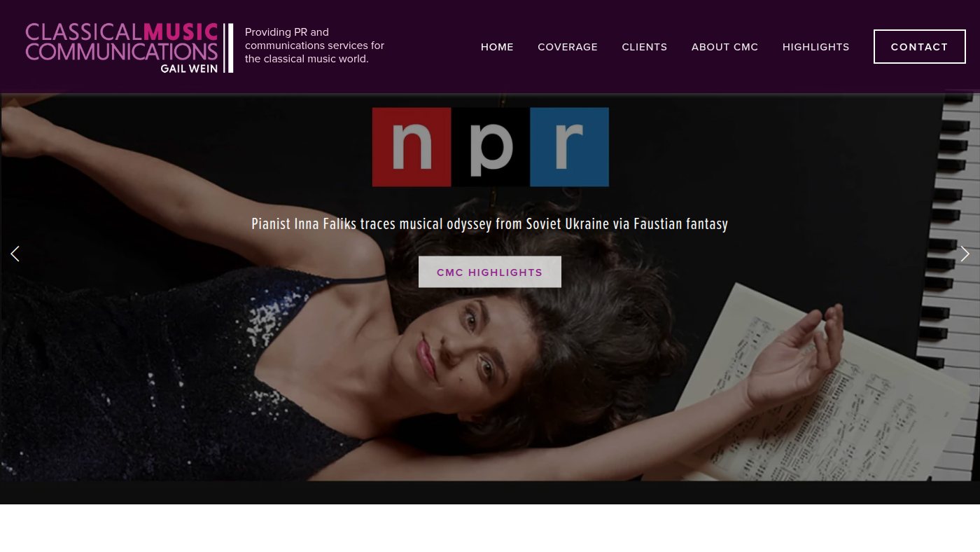Click the NPR logo image
The width and height of the screenshot is (980, 552).
[490, 147]
